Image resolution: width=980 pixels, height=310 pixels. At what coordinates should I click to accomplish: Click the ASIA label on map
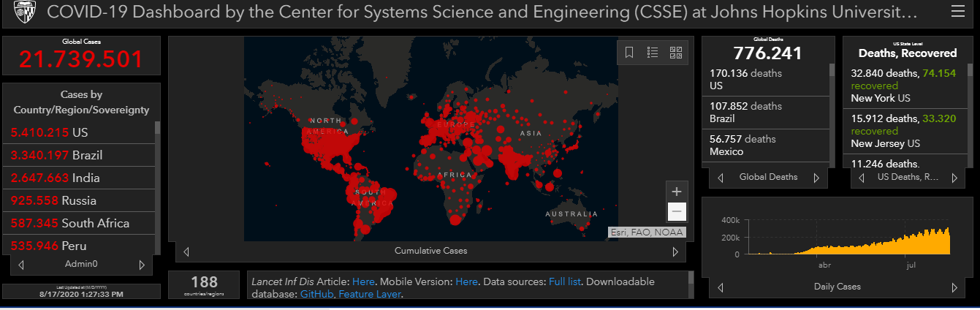click(x=530, y=134)
